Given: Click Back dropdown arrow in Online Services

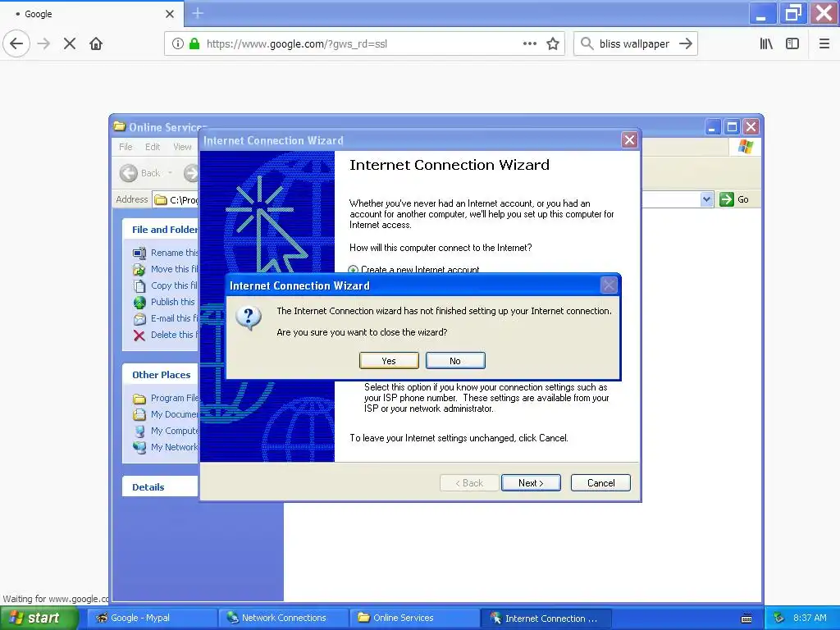Looking at the screenshot, I should point(171,173).
